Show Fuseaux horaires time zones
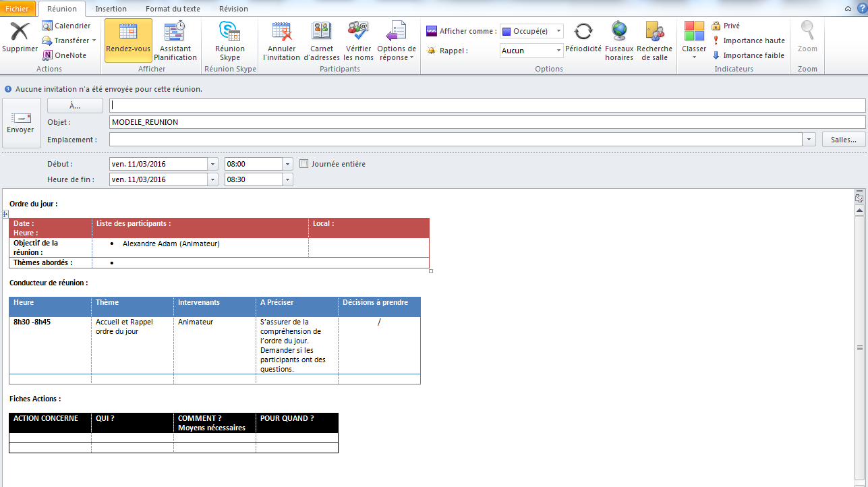Viewport: 868px width, 487px height. (x=619, y=40)
